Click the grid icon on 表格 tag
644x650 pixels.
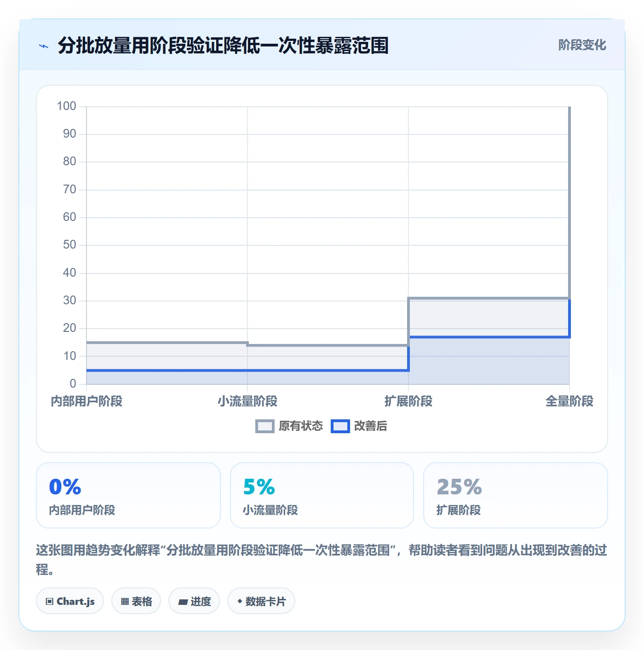[x=125, y=601]
